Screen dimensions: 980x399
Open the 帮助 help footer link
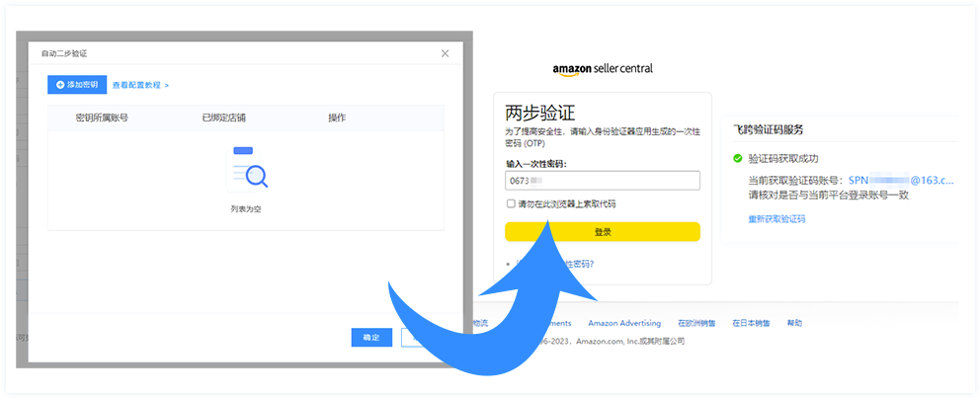(794, 323)
